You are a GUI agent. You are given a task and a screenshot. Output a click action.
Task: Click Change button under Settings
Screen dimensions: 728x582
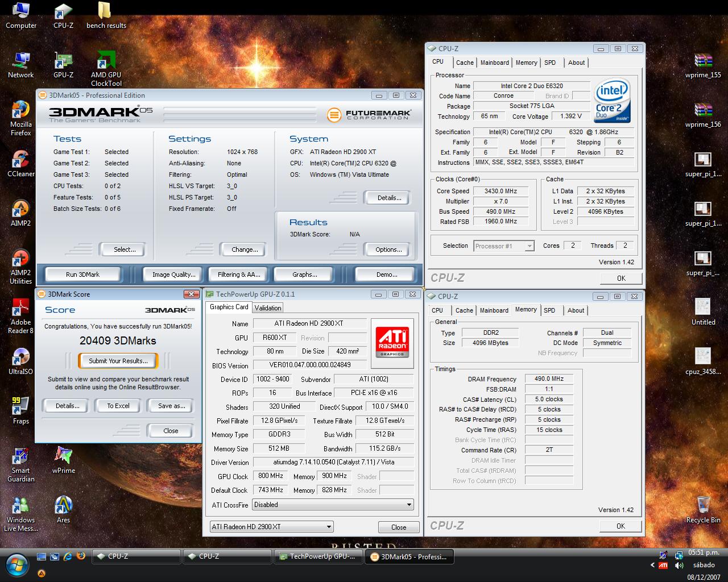click(245, 250)
